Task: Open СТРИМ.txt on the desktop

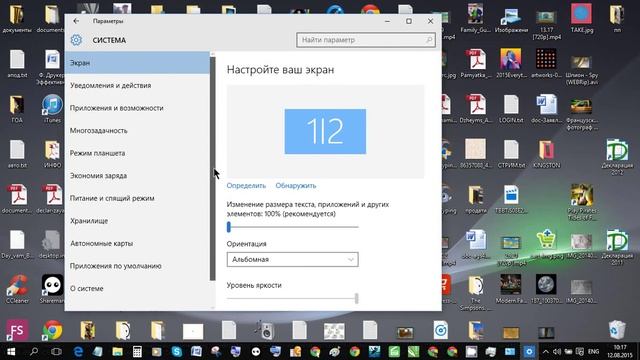Action: click(511, 154)
